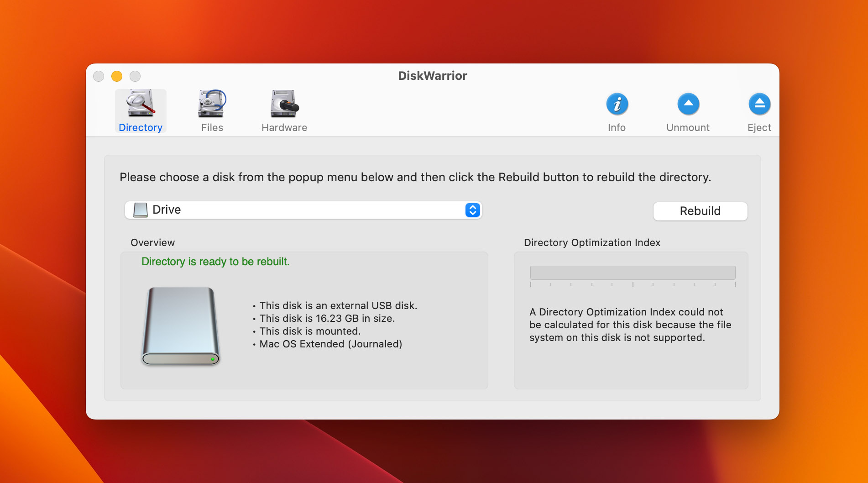The image size is (868, 483).
Task: Open the Hardware tab icon
Action: [284, 104]
